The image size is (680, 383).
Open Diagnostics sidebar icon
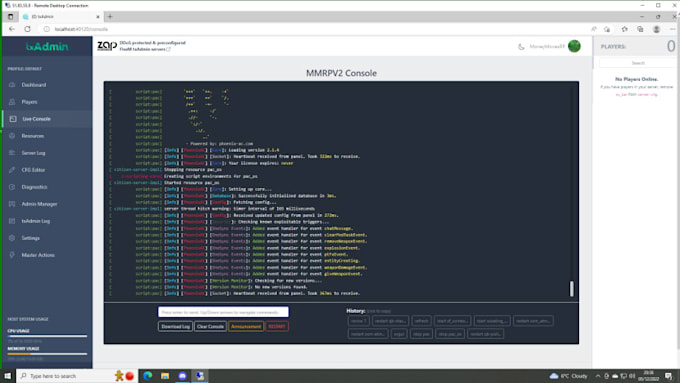tap(12, 187)
